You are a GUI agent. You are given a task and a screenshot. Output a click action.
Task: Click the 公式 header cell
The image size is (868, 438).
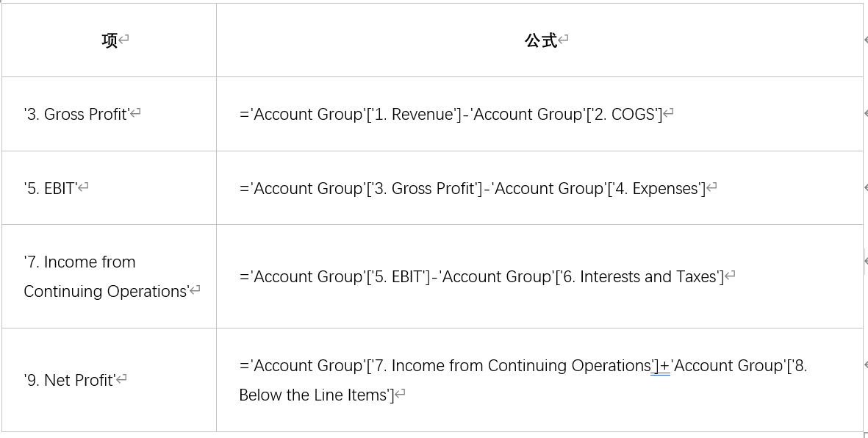coord(540,40)
